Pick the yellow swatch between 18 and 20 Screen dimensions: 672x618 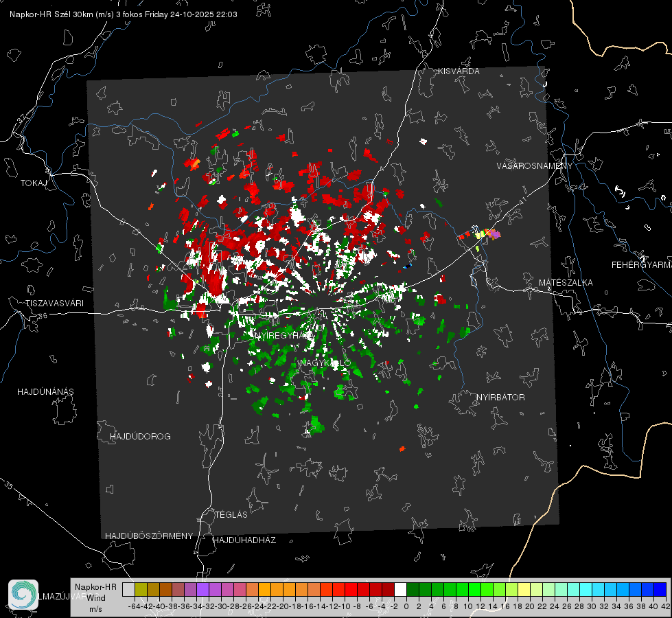(x=524, y=589)
